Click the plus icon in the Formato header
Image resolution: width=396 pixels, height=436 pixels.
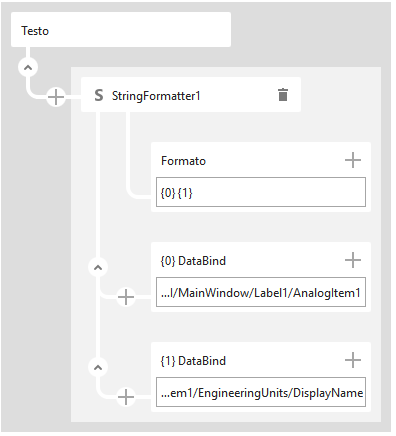click(353, 160)
